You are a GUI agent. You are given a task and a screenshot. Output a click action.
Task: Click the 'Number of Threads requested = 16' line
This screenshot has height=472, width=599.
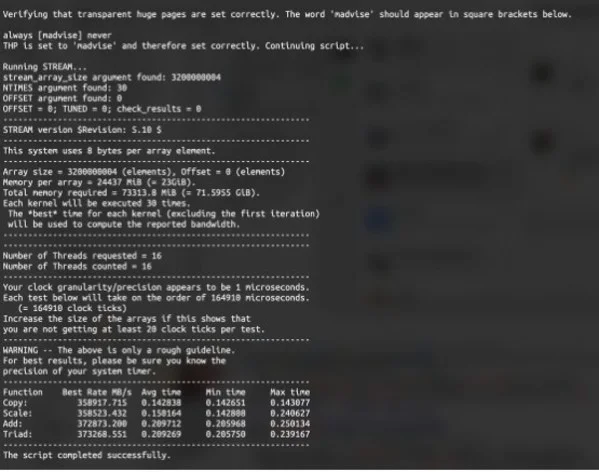point(82,256)
